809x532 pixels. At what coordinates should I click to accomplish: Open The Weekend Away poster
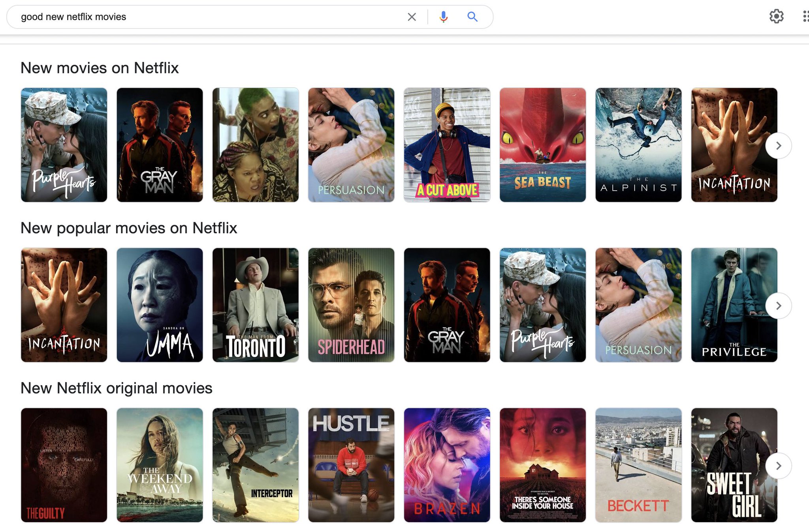click(160, 465)
